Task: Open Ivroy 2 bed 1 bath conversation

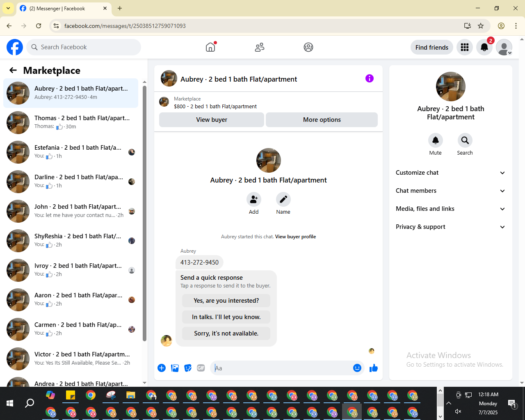Action: pyautogui.click(x=71, y=270)
